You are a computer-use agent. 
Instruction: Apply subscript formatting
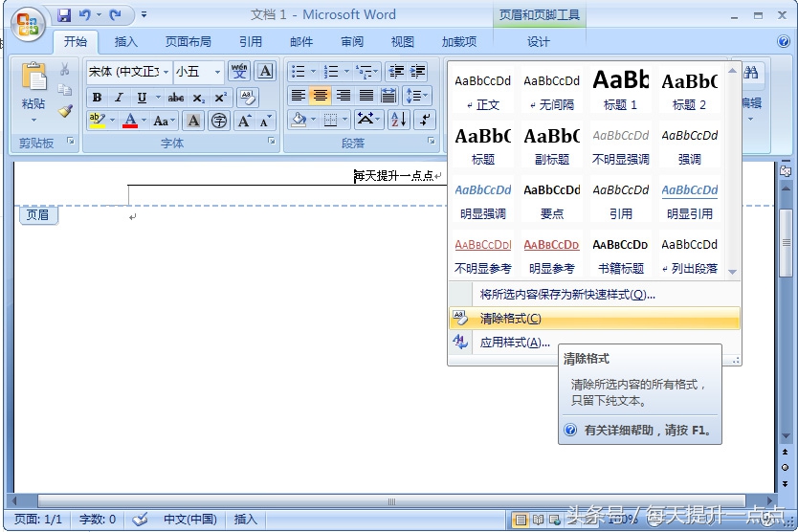pyautogui.click(x=198, y=98)
